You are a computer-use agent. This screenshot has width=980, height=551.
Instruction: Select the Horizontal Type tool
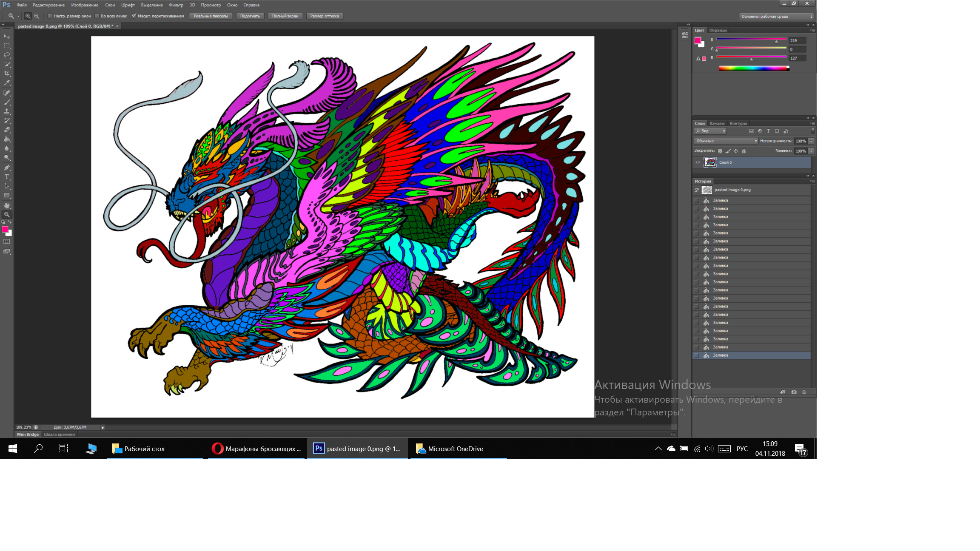7,177
